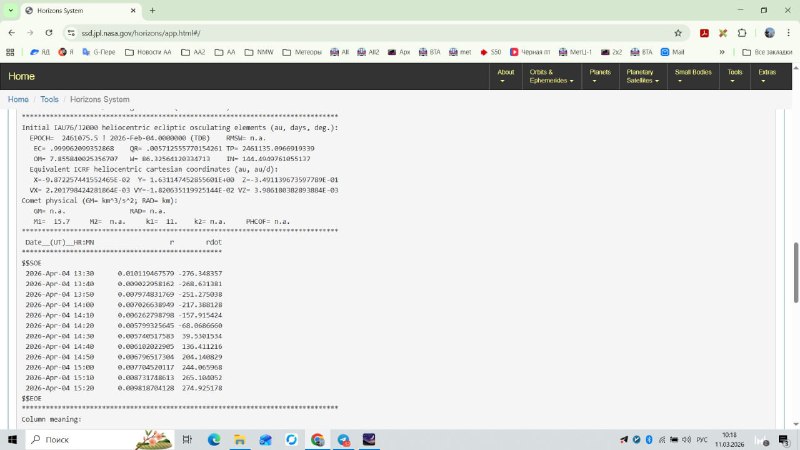800x450 pixels.
Task: Open site information icon in address bar
Action: click(71, 33)
